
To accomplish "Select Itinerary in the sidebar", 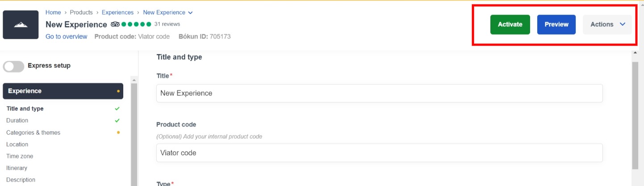I will coord(17,168).
